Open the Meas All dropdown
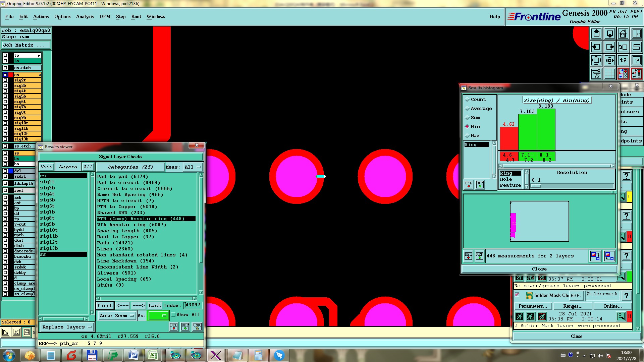The height and width of the screenshot is (362, 644). coord(193,167)
